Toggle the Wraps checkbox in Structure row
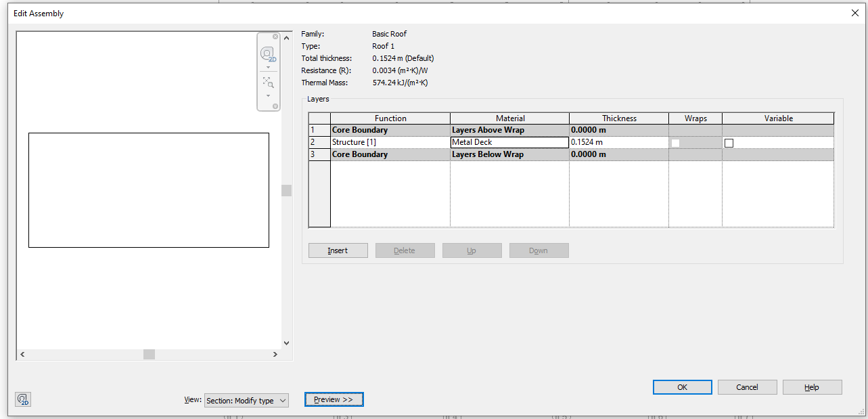 pyautogui.click(x=675, y=143)
